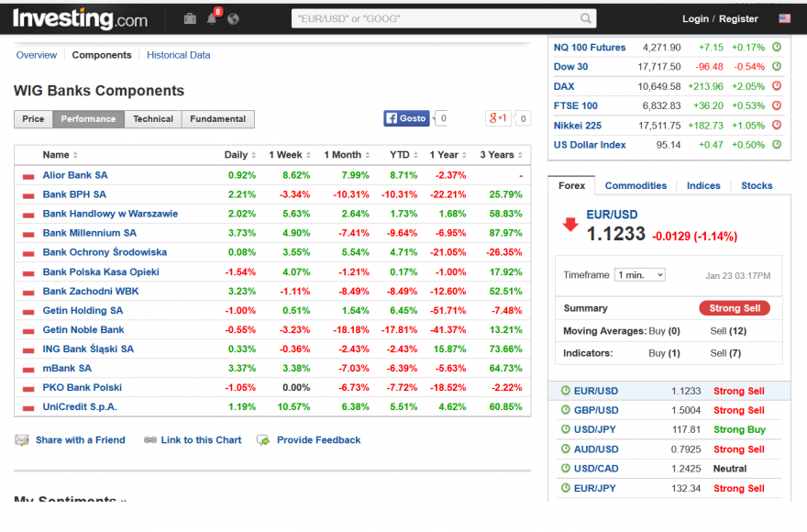Click Poland flag beside Alior Bank SA

click(28, 176)
